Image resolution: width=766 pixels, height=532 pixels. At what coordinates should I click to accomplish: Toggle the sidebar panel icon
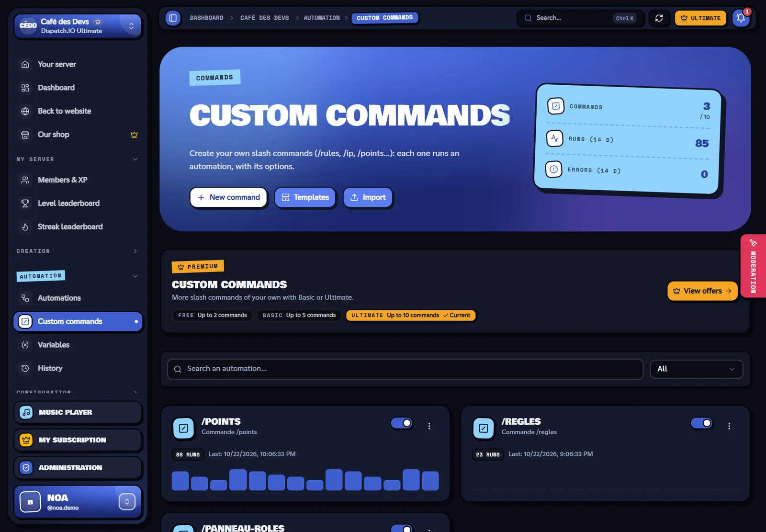click(173, 18)
